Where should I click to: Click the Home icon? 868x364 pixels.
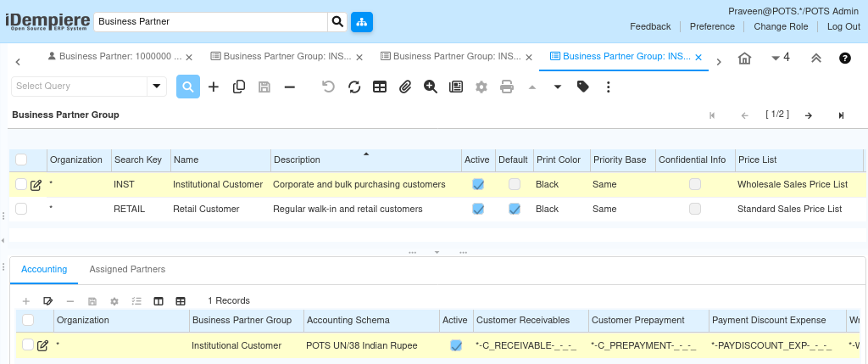point(745,59)
